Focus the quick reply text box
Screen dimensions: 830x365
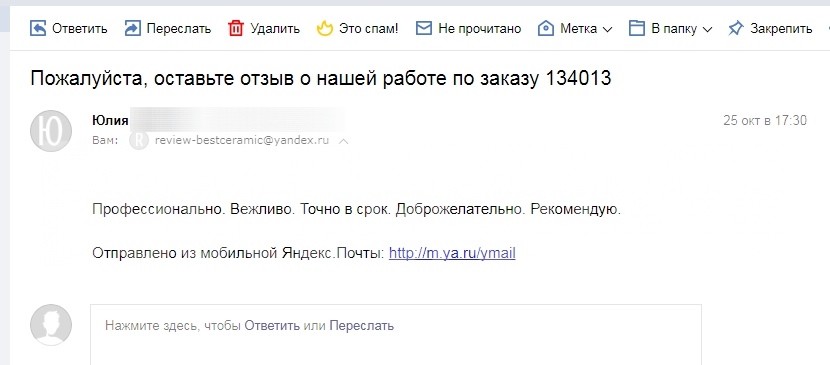pyautogui.click(x=396, y=334)
